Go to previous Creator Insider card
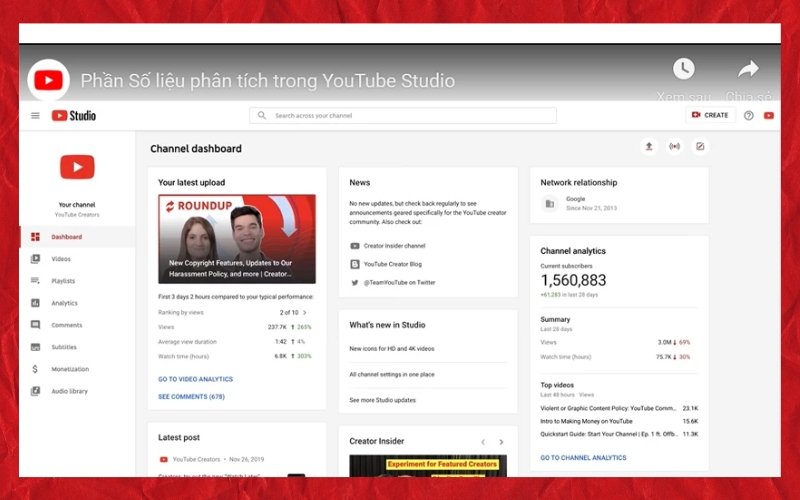Viewport: 800px width, 500px height. click(x=483, y=442)
